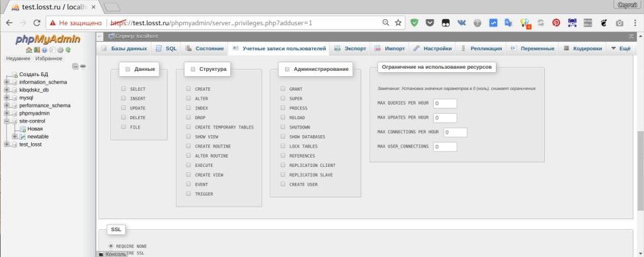Open GNOME footprint extension icon

(x=604, y=23)
